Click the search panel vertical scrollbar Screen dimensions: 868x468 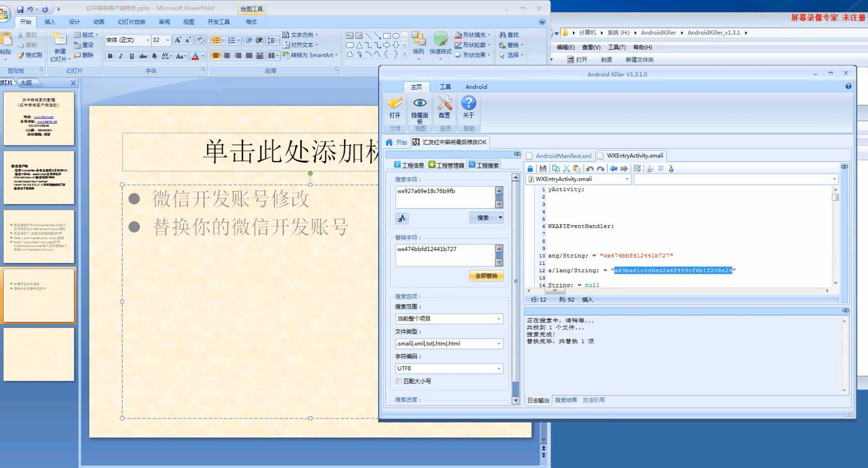point(515,288)
